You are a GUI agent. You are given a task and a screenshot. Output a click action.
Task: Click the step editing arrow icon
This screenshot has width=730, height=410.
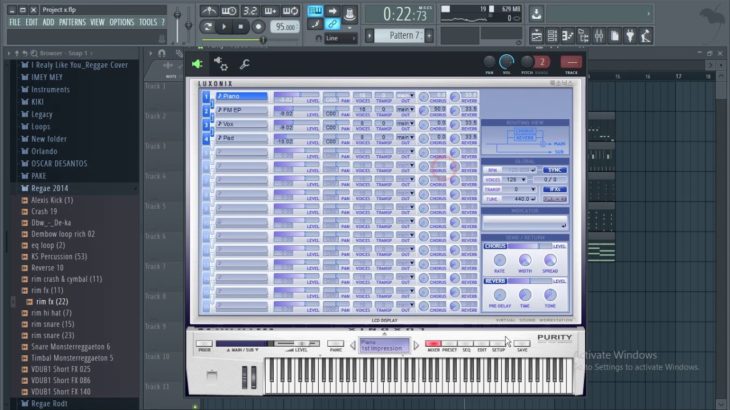(x=332, y=11)
